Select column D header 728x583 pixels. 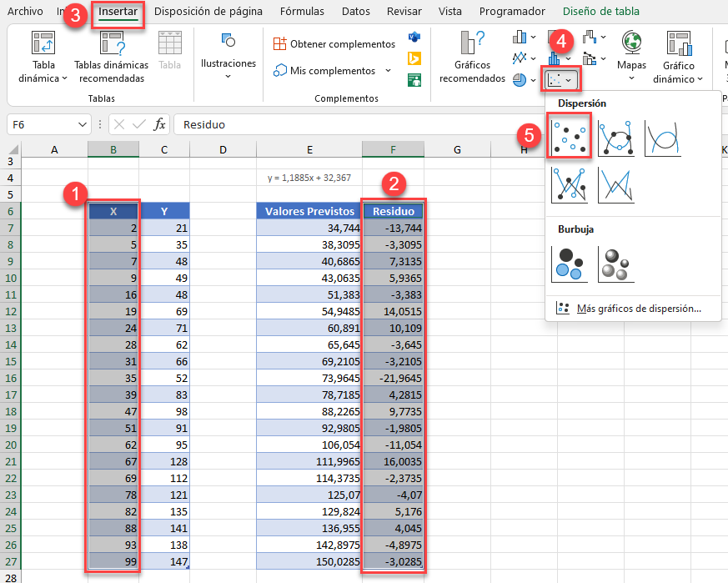223,149
